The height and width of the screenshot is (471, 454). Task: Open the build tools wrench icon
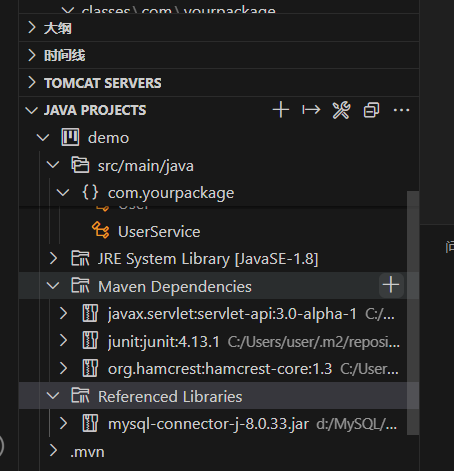tap(341, 110)
